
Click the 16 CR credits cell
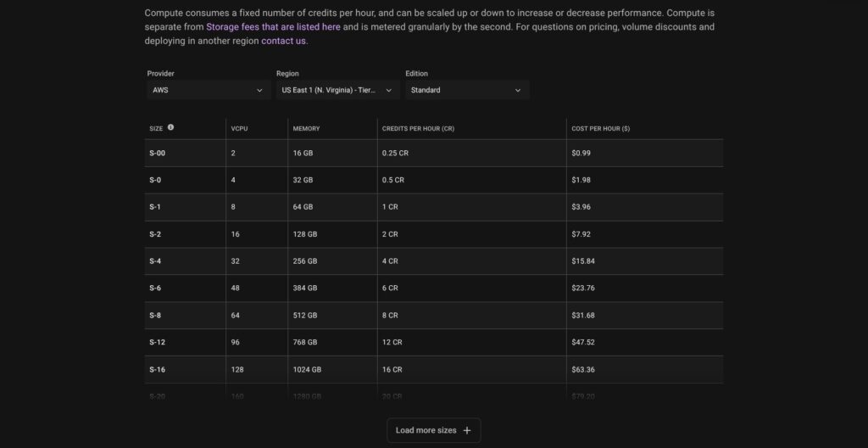tap(471, 369)
